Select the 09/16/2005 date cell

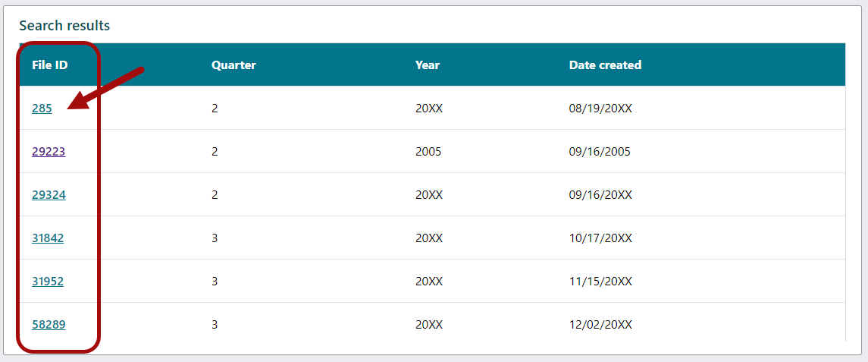click(599, 152)
